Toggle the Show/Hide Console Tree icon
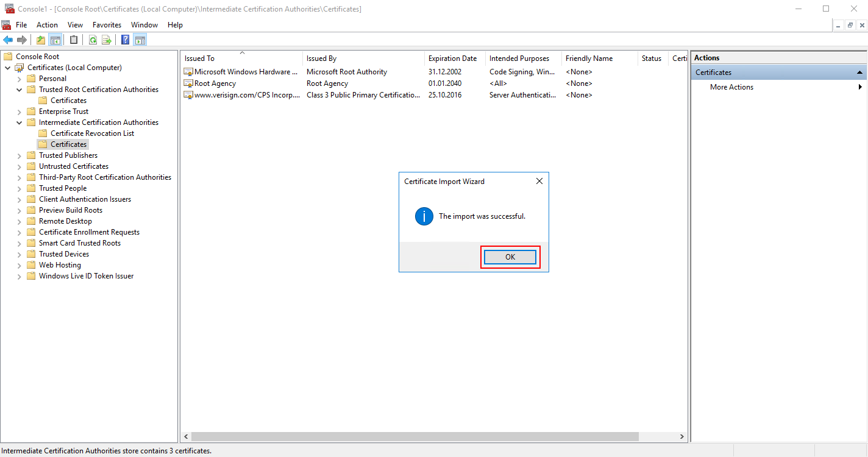The image size is (868, 457). click(57, 40)
